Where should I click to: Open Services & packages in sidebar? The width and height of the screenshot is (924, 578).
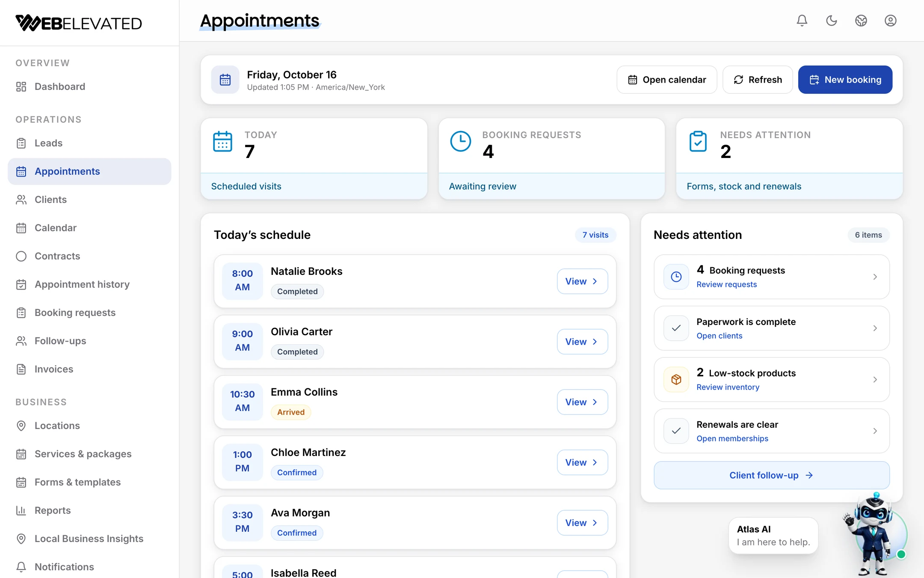click(x=89, y=454)
